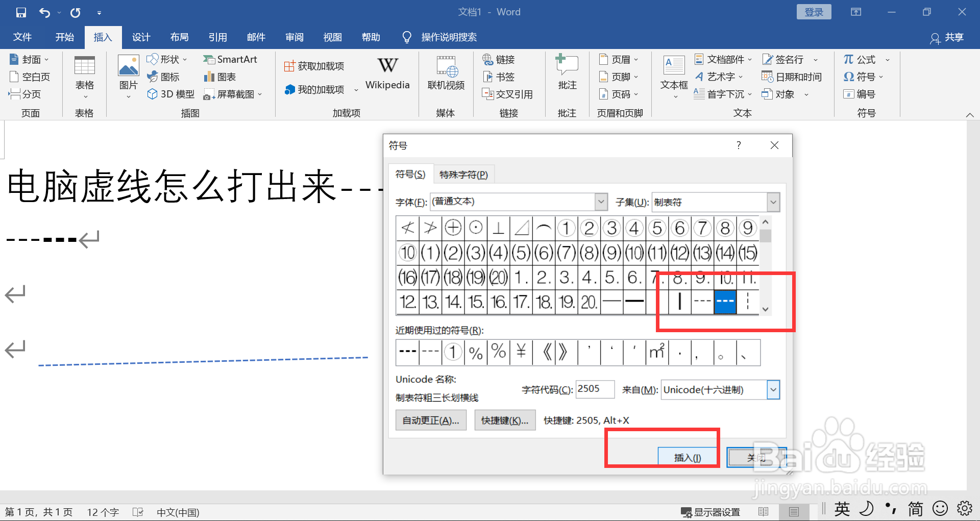Open the Wikipedia add-in
Viewport: 980px width, 521px height.
387,73
